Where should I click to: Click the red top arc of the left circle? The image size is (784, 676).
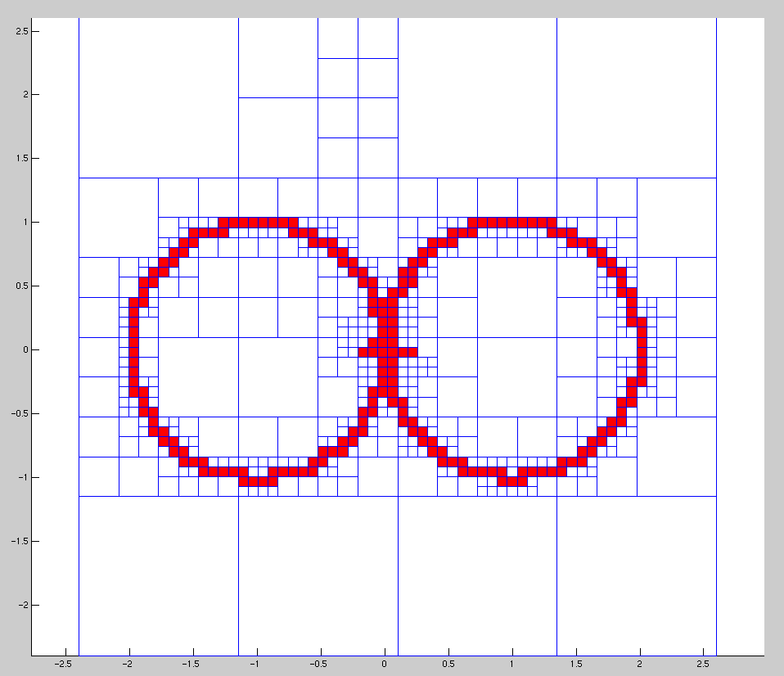coord(257,222)
